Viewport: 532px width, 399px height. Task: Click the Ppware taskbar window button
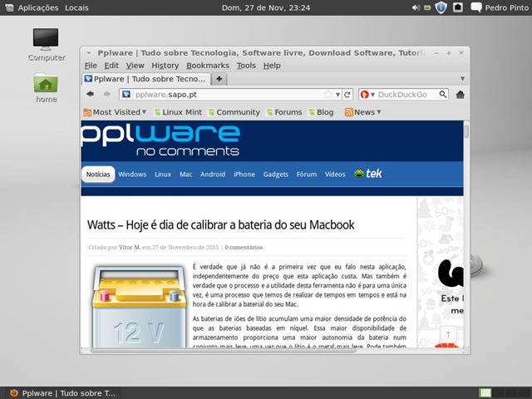click(x=63, y=393)
